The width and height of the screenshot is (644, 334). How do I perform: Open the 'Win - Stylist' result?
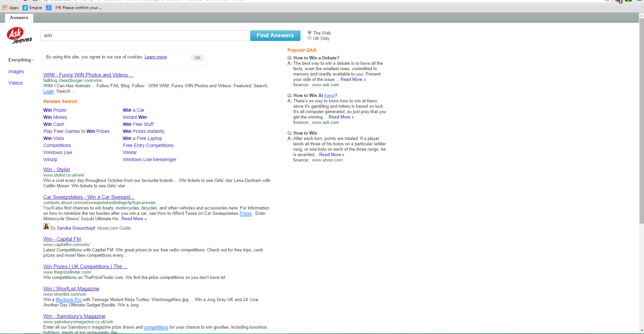pyautogui.click(x=56, y=170)
